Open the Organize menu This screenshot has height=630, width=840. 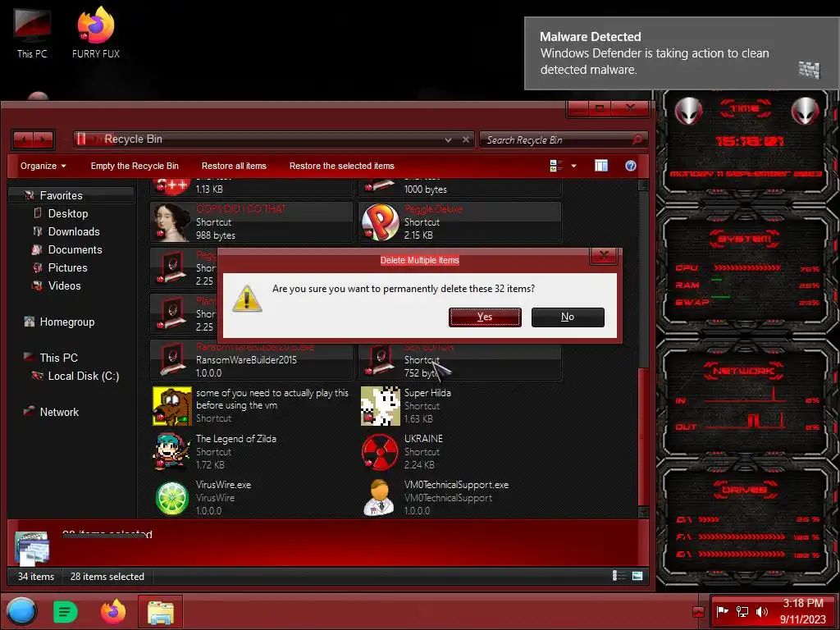coord(43,166)
